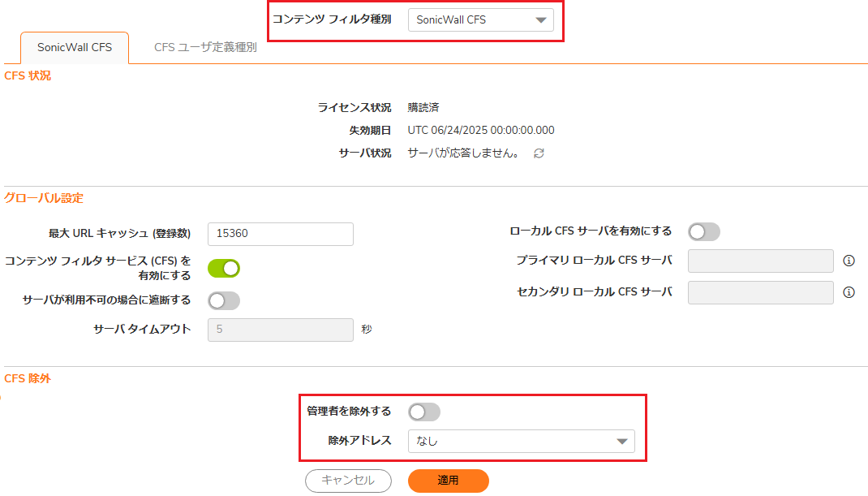Enable 管理者を除外する switch
The image size is (868, 496).
[x=424, y=412]
